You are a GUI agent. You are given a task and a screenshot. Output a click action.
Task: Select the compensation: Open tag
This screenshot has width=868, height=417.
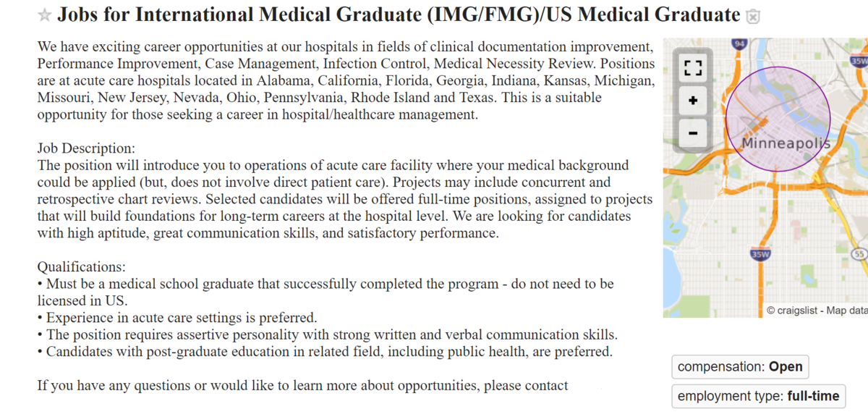click(740, 367)
